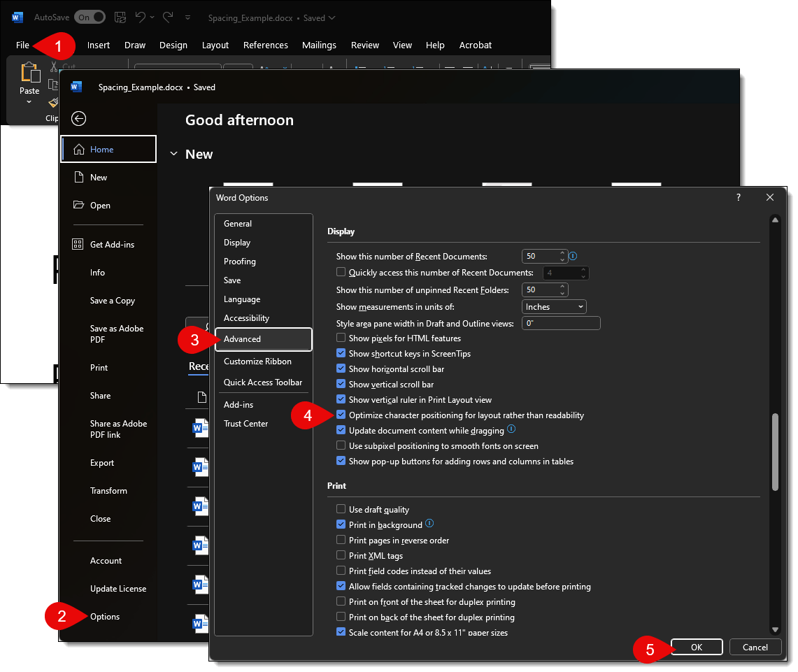Click the New blank page icon
This screenshot has width=798, height=672.
[x=79, y=177]
